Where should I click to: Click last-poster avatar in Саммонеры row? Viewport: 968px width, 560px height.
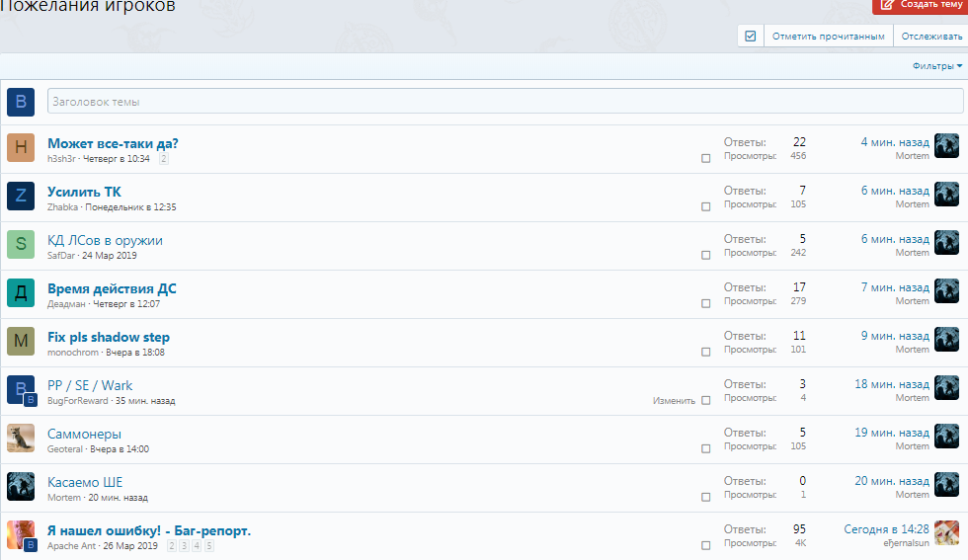(946, 436)
